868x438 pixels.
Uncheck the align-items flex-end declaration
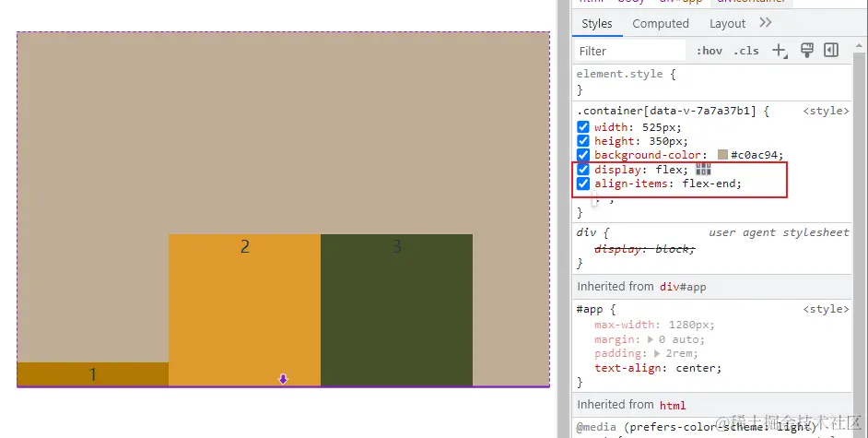[583, 183]
